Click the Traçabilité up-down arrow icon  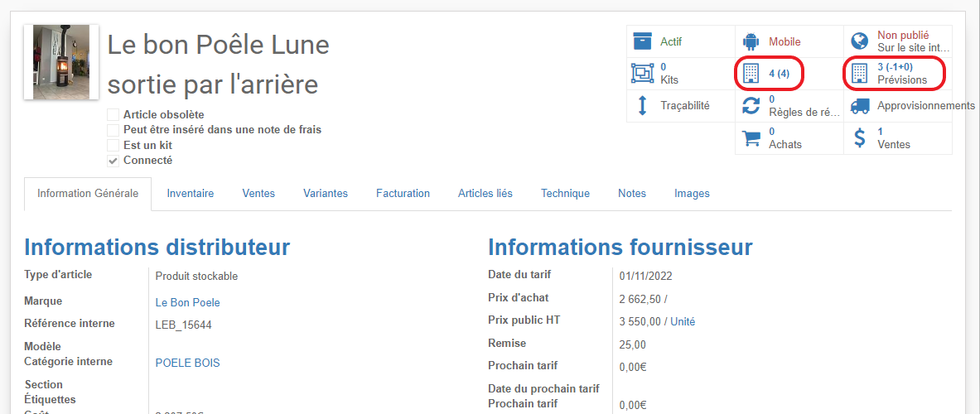click(x=642, y=105)
